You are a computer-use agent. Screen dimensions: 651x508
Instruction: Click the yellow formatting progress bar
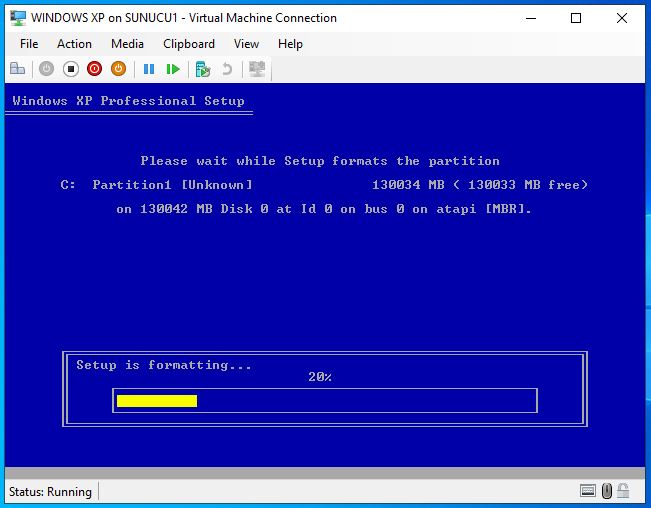pyautogui.click(x=157, y=401)
